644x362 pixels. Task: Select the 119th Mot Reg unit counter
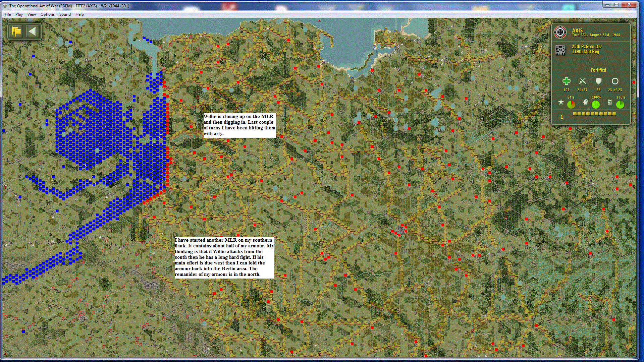point(560,50)
